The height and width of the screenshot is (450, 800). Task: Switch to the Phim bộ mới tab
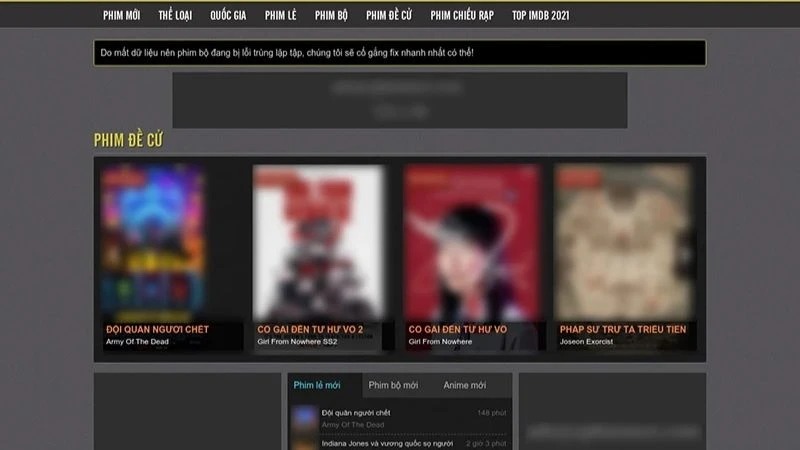coord(393,385)
